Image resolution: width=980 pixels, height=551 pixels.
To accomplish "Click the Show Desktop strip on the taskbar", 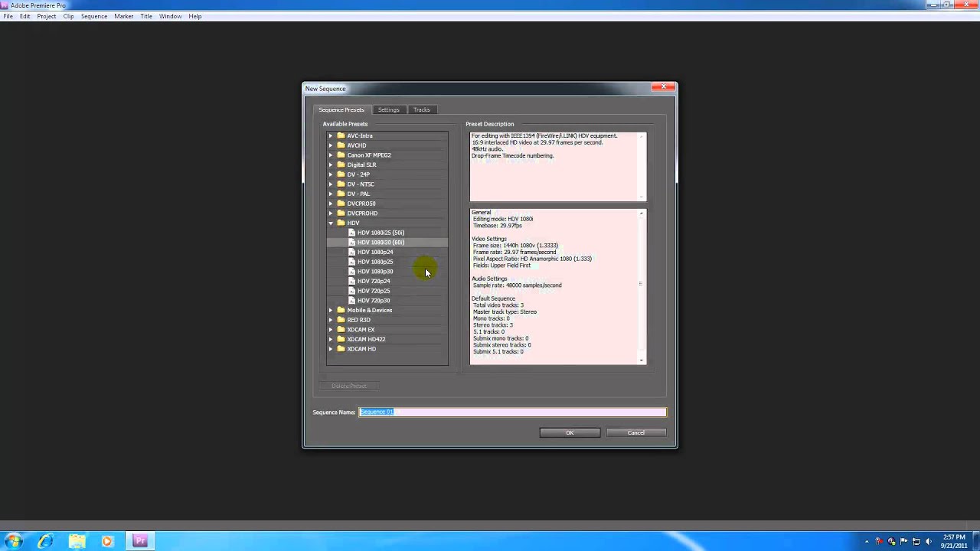I will pos(975,542).
